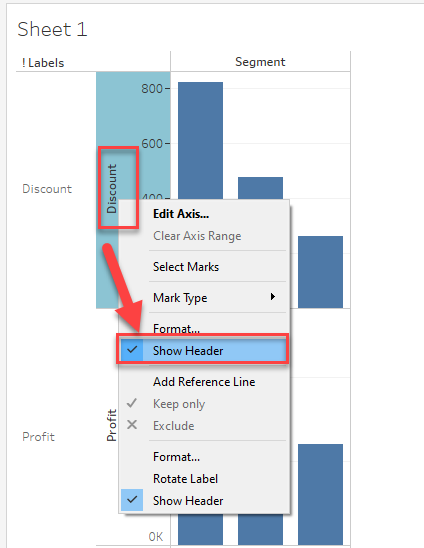Image resolution: width=424 pixels, height=548 pixels.
Task: Click the Sheet 1 title
Action: point(52,29)
